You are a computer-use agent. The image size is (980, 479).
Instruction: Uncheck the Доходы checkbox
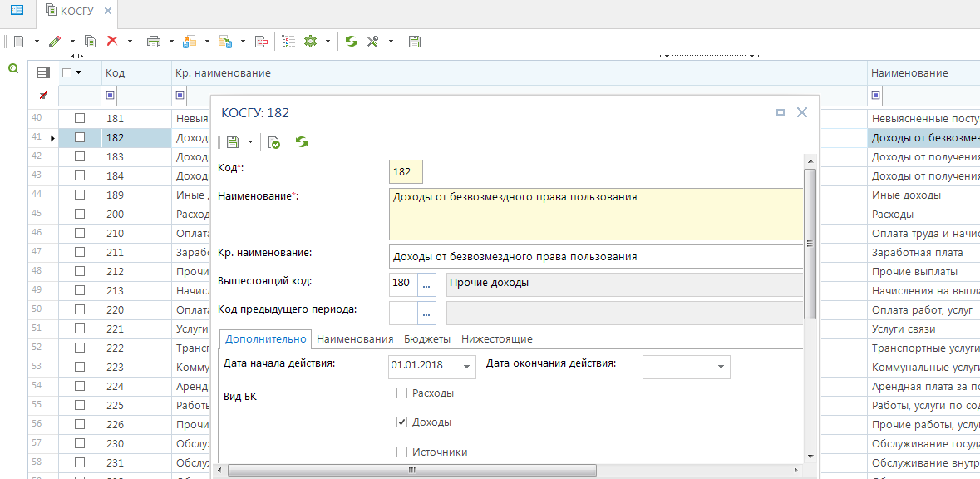coord(401,422)
